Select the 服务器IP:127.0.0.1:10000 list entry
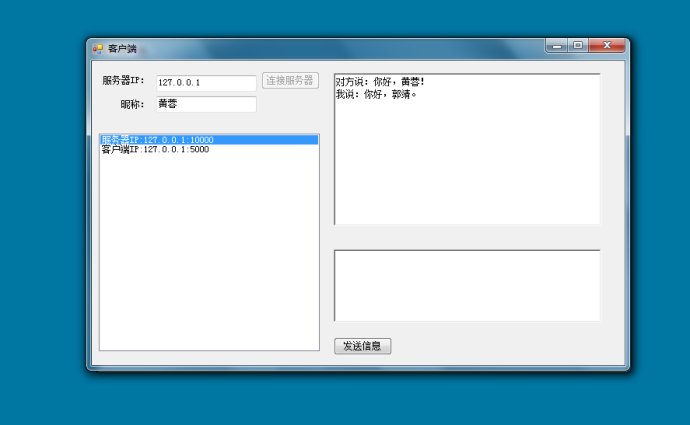 [x=157, y=140]
